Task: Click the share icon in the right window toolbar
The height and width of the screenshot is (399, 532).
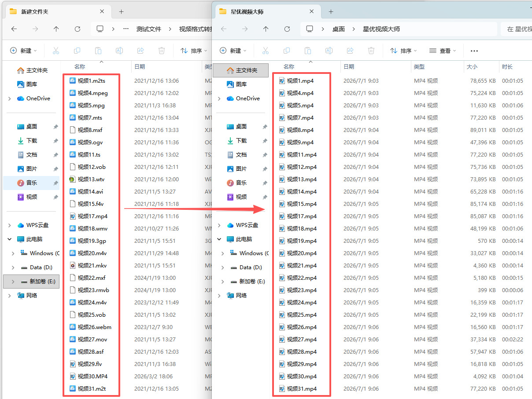Action: 350,51
